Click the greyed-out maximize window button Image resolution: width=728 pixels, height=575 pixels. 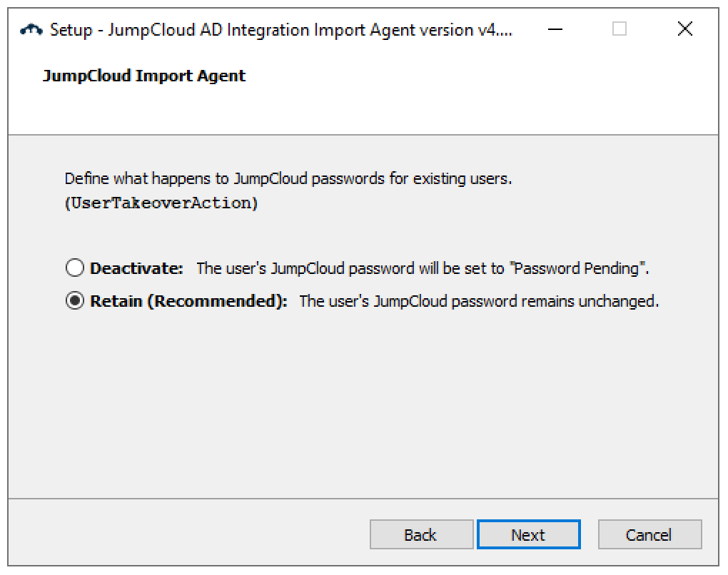point(620,29)
